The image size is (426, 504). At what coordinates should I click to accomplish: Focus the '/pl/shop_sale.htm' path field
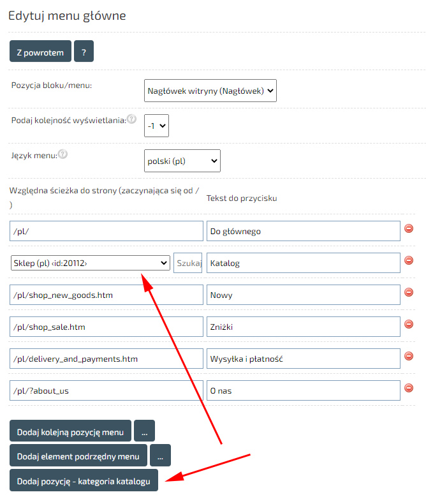(106, 327)
